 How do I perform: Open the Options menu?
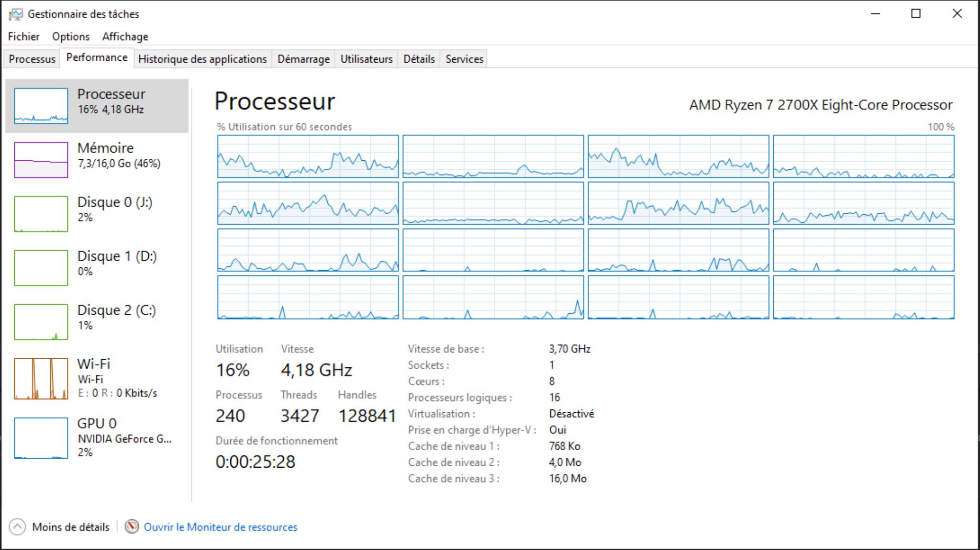[x=71, y=37]
